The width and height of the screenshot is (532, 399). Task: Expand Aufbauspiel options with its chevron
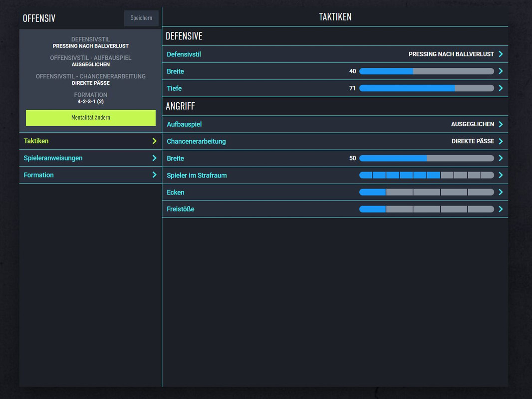coord(501,124)
